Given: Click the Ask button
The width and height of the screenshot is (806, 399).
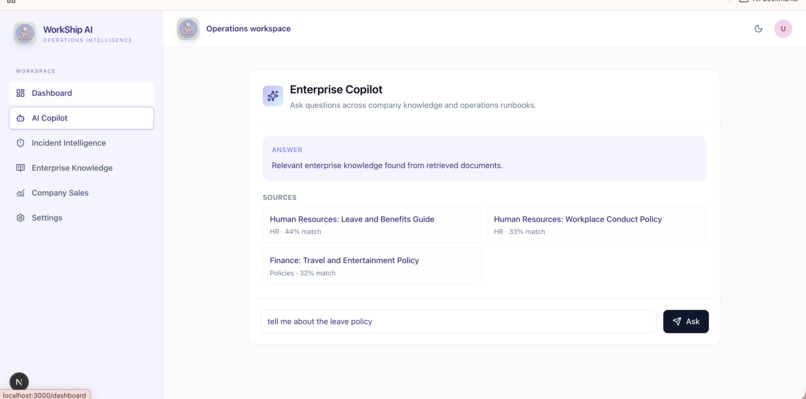Looking at the screenshot, I should [686, 321].
